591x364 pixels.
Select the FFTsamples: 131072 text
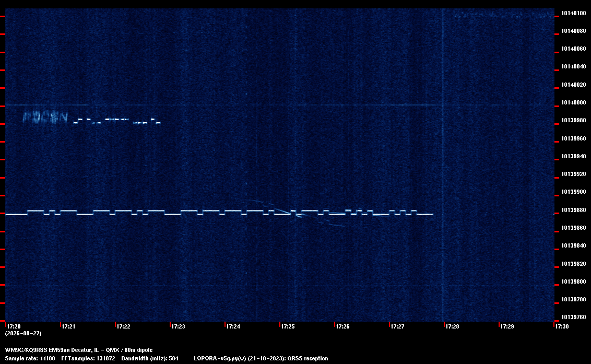tap(88, 358)
